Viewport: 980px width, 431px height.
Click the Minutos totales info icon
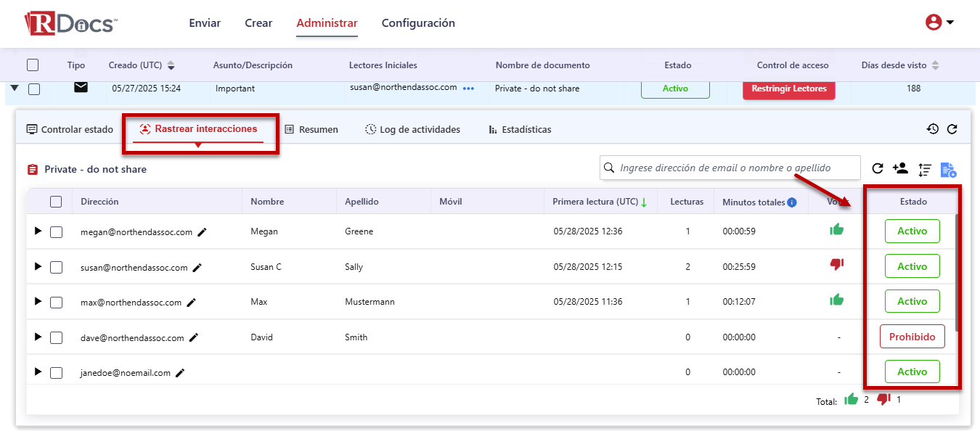pyautogui.click(x=792, y=202)
